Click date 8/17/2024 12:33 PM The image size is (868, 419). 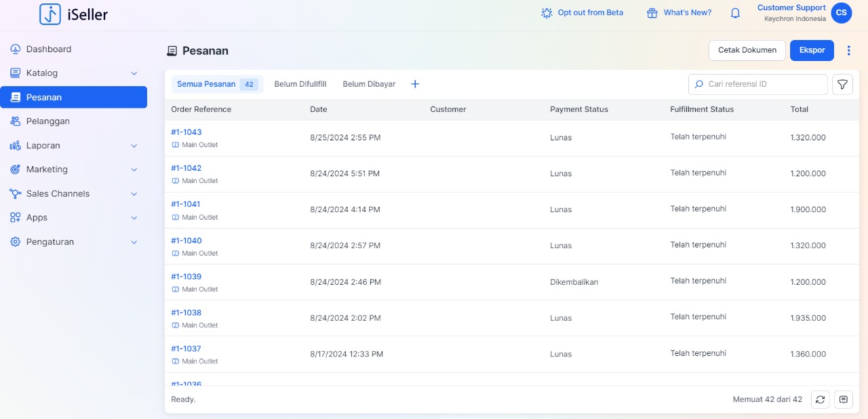click(x=347, y=354)
